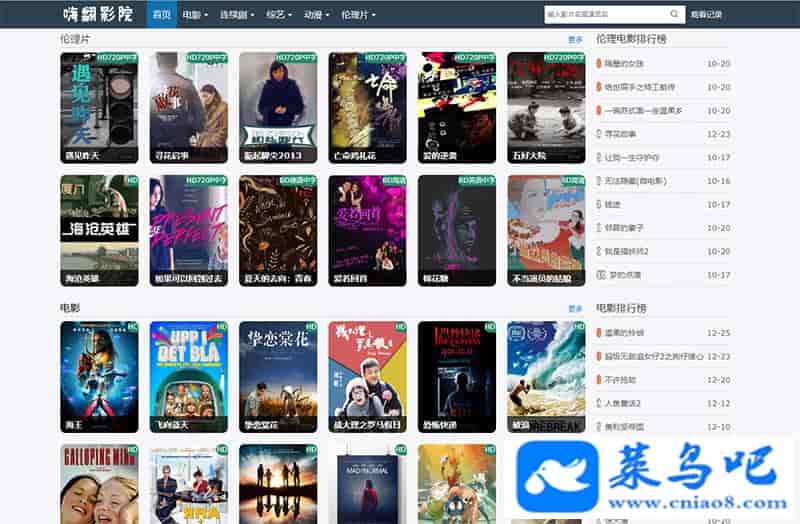Open the 战火捏之罗马假日 movie poster
This screenshot has width=800, height=524.
366,376
